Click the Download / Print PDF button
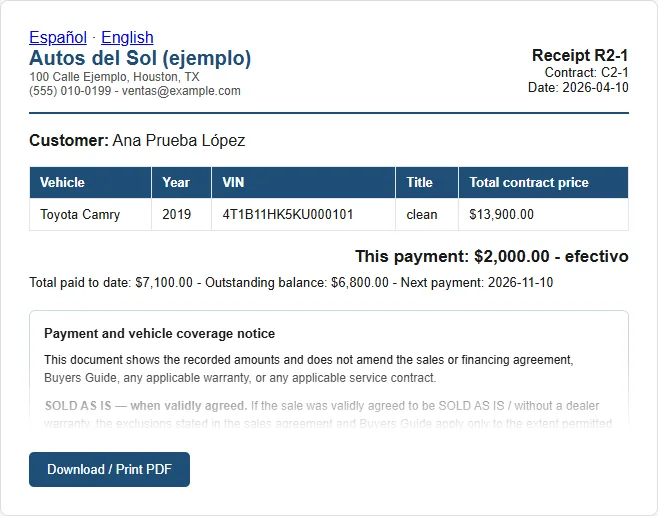 pos(110,469)
